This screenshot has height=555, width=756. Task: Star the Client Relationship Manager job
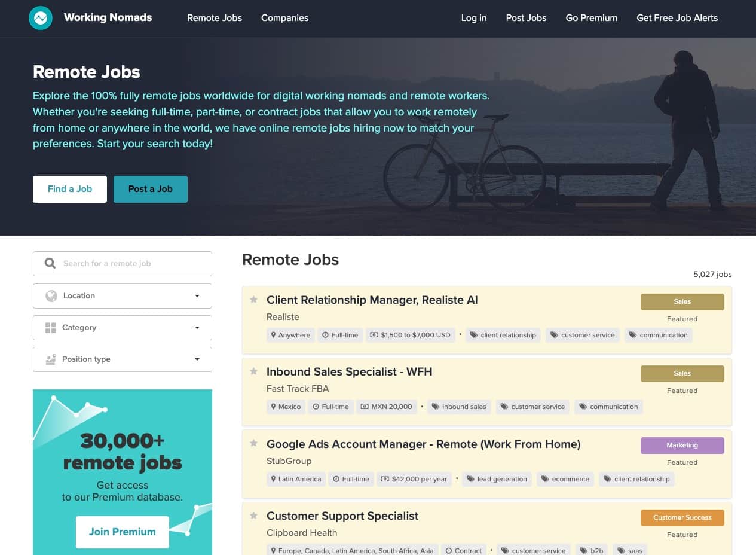[x=253, y=300]
